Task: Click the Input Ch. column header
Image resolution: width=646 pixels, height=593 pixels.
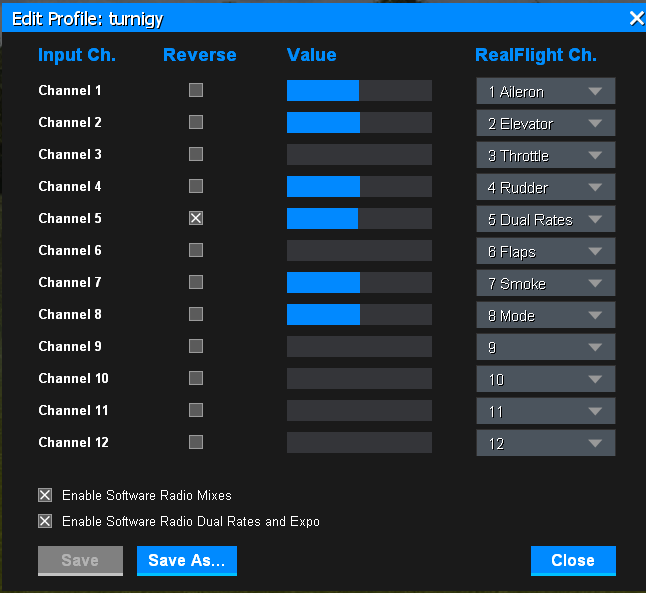Action: point(77,55)
